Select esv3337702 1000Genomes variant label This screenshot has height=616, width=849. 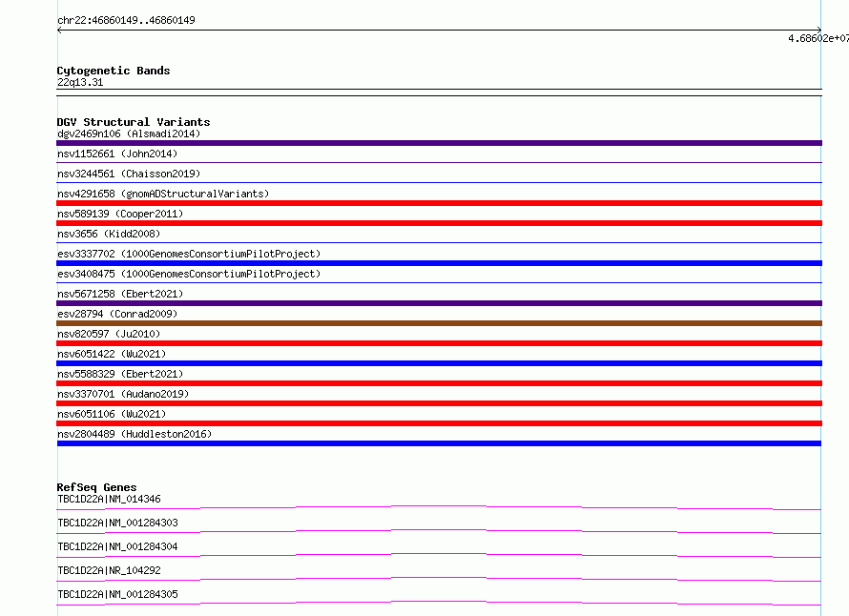point(189,254)
